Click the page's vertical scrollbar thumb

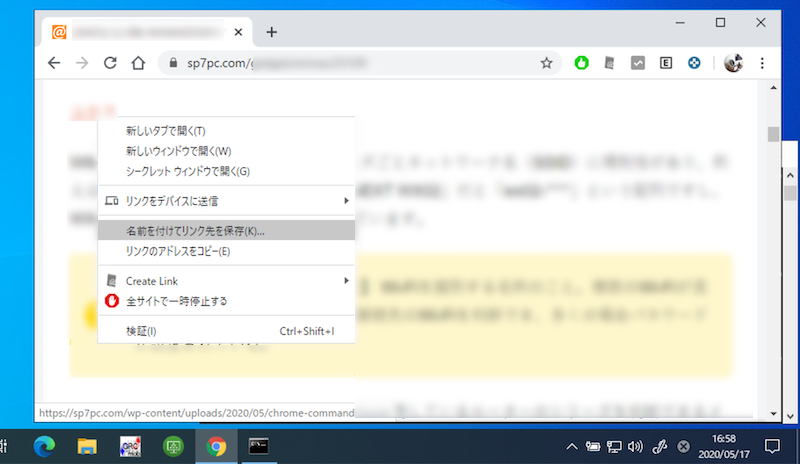[773, 134]
